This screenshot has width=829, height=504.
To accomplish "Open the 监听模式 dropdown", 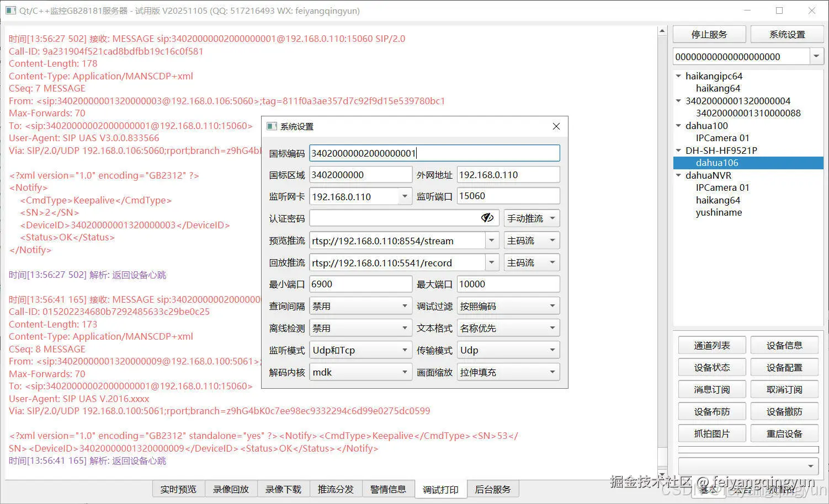I will point(360,350).
